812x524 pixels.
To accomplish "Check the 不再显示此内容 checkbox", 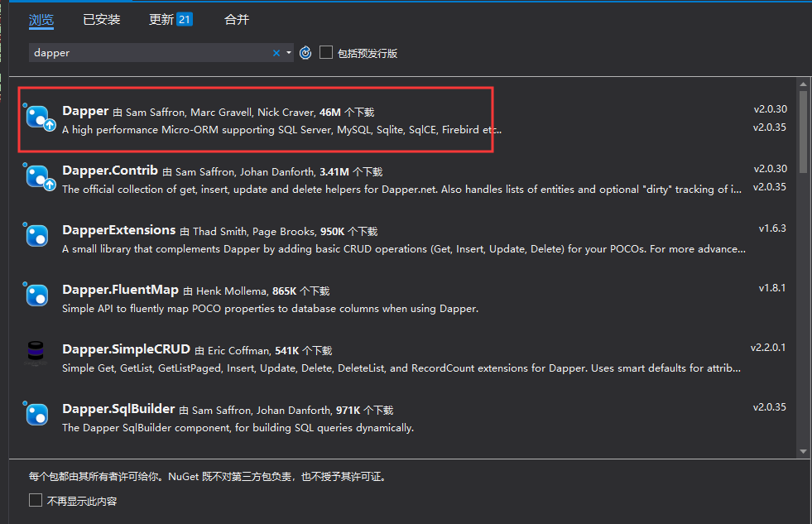I will point(36,500).
